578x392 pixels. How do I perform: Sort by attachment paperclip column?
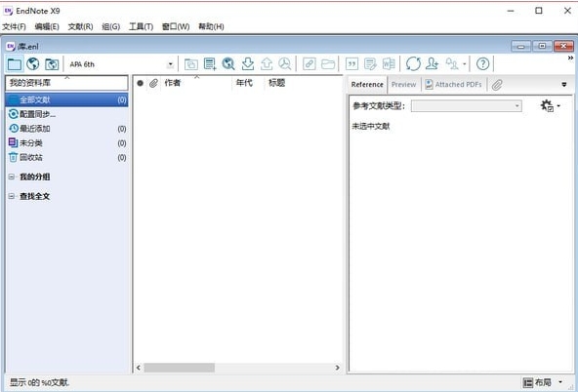pyautogui.click(x=153, y=83)
